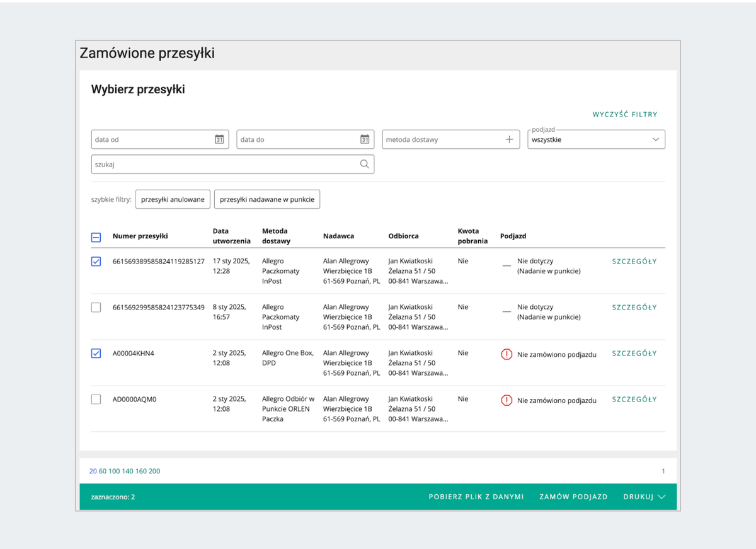Screen dimensions: 756x549
Task: Click the 'metoda dostawy' field
Action: (x=450, y=139)
